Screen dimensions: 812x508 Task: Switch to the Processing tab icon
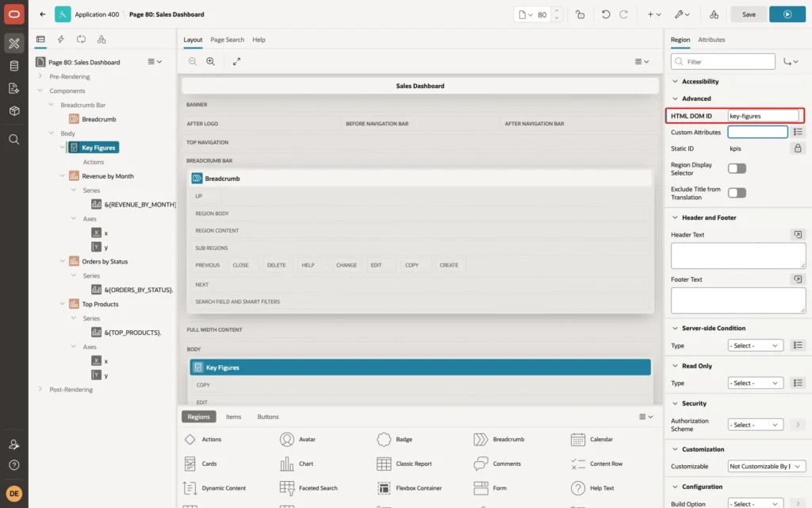[82, 40]
